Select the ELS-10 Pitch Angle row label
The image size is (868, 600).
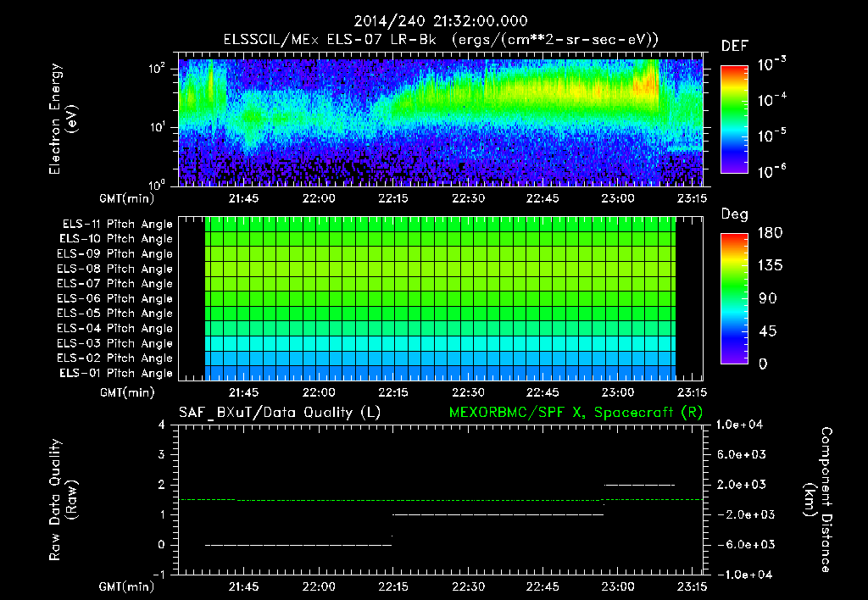coord(116,239)
